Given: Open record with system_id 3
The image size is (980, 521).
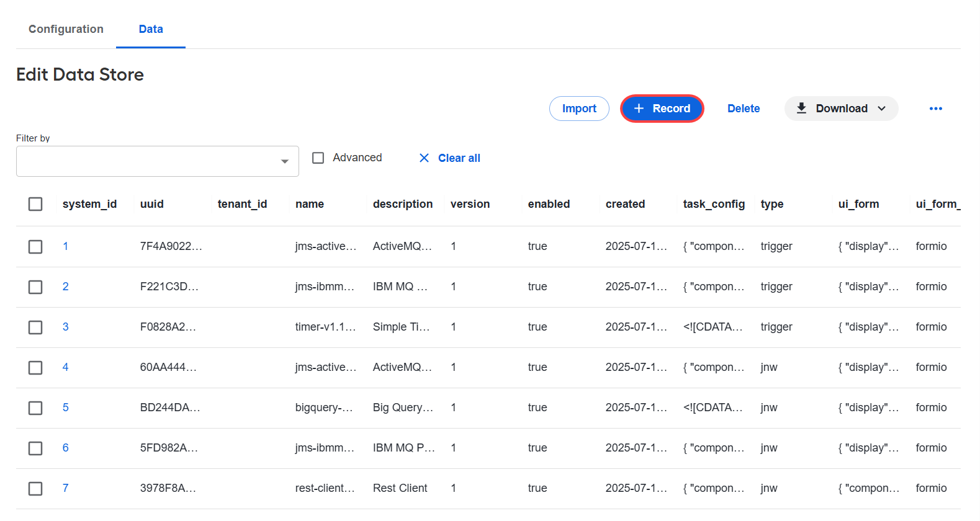Looking at the screenshot, I should [65, 327].
